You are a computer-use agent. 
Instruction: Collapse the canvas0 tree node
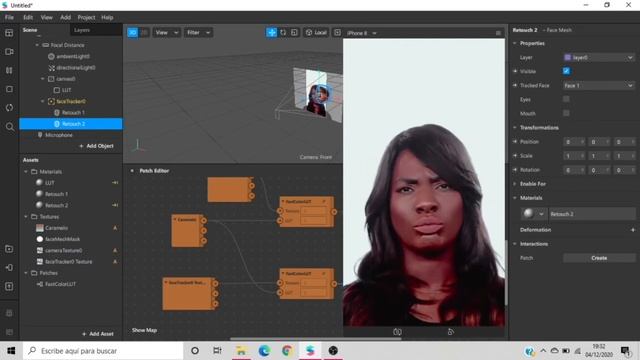(43, 79)
